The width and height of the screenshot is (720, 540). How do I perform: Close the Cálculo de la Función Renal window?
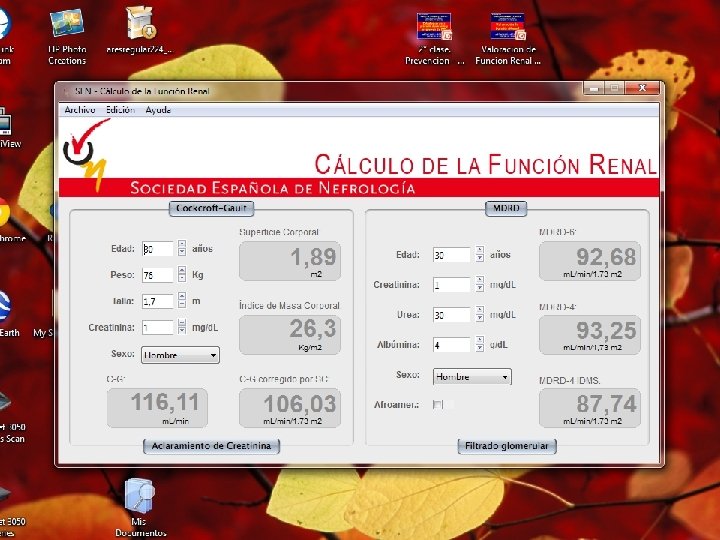click(642, 88)
